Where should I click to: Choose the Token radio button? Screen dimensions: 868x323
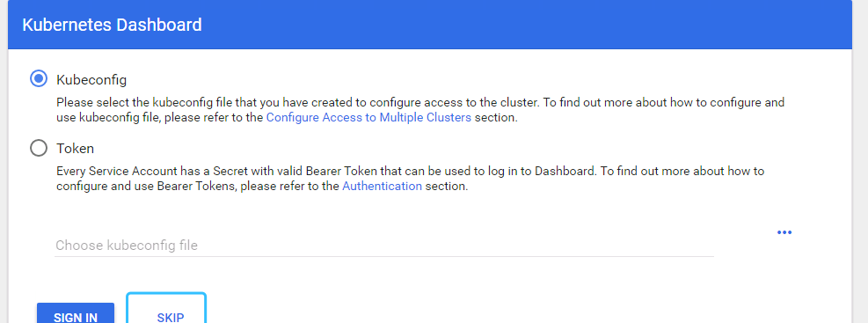pyautogui.click(x=38, y=149)
